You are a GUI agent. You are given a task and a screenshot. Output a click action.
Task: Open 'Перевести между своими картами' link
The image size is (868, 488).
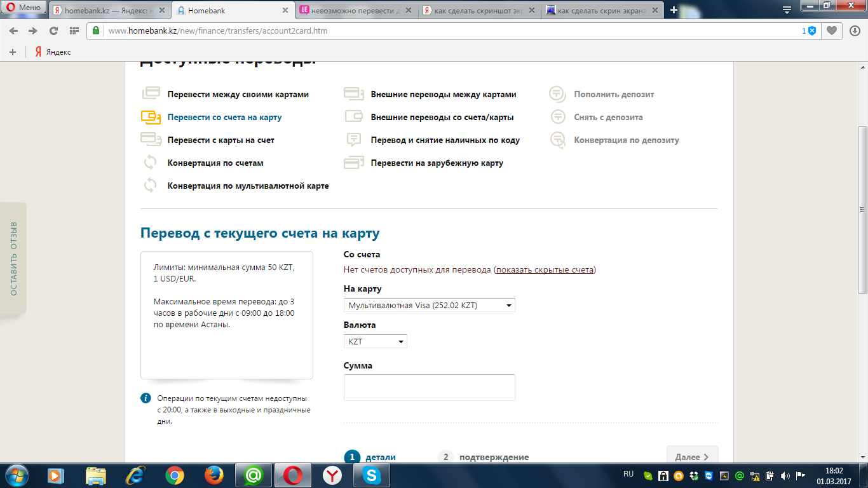coord(238,95)
